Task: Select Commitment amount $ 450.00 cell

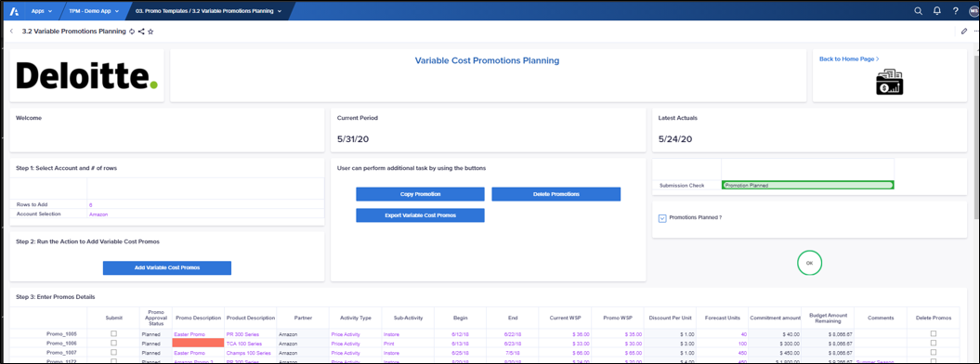Action: (x=775, y=353)
